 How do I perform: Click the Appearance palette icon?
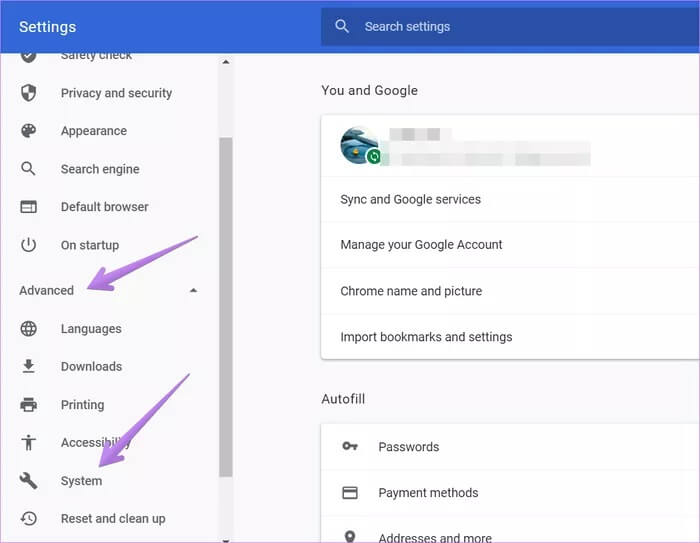[x=29, y=131]
